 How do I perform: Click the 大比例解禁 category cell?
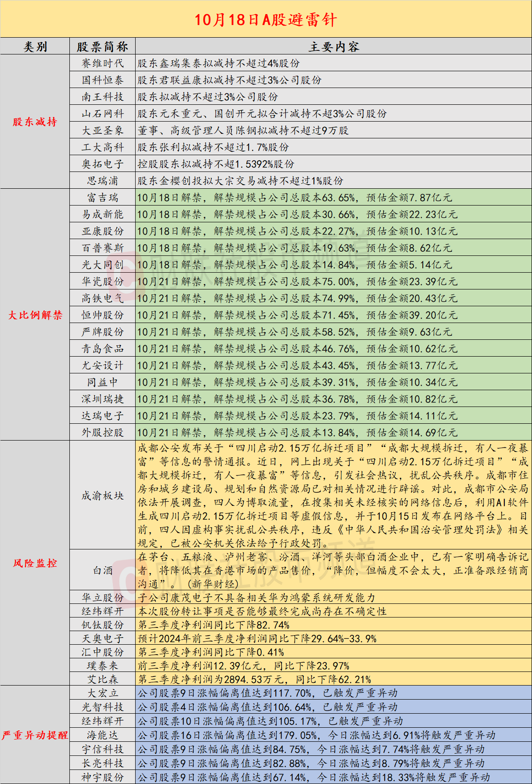(x=35, y=315)
